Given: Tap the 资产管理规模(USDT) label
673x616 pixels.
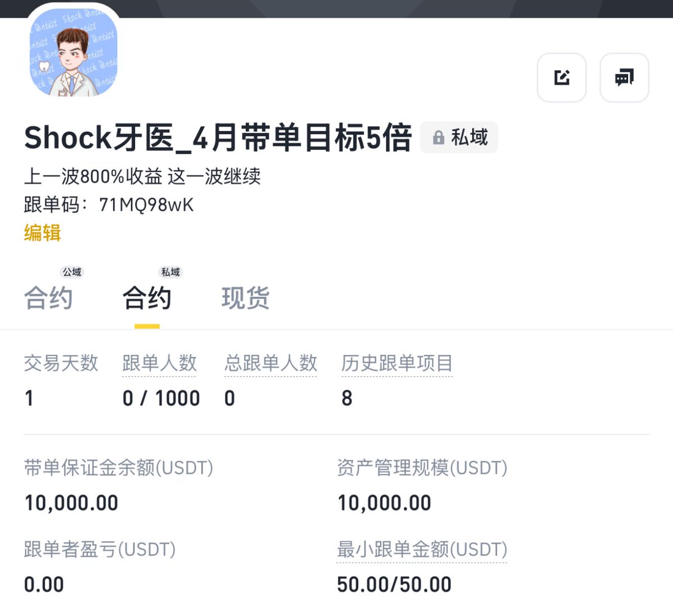Looking at the screenshot, I should pyautogui.click(x=422, y=467).
